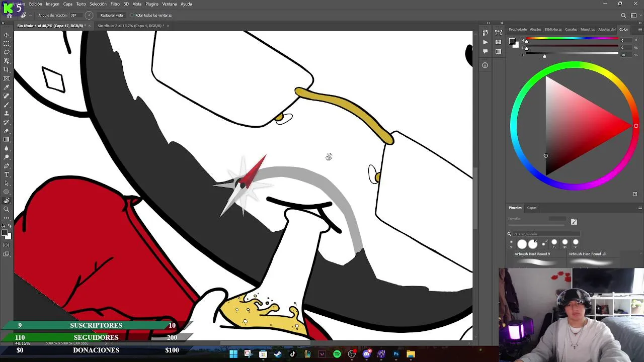Open the Actions panel play icon
The width and height of the screenshot is (644, 362).
485,42
